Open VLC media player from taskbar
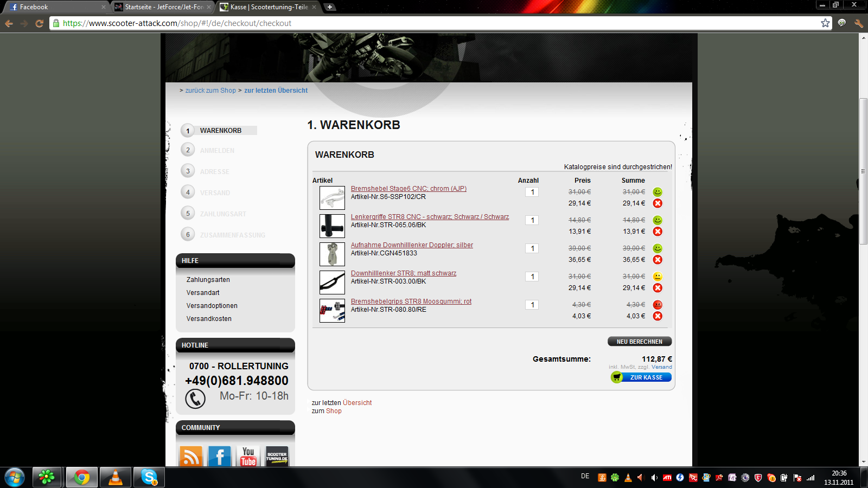 pos(115,478)
